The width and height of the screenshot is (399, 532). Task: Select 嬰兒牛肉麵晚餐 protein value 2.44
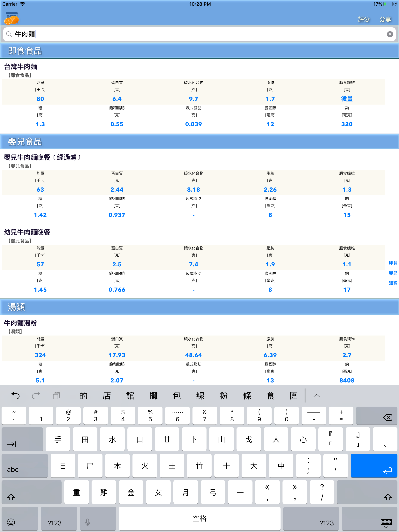tap(117, 189)
